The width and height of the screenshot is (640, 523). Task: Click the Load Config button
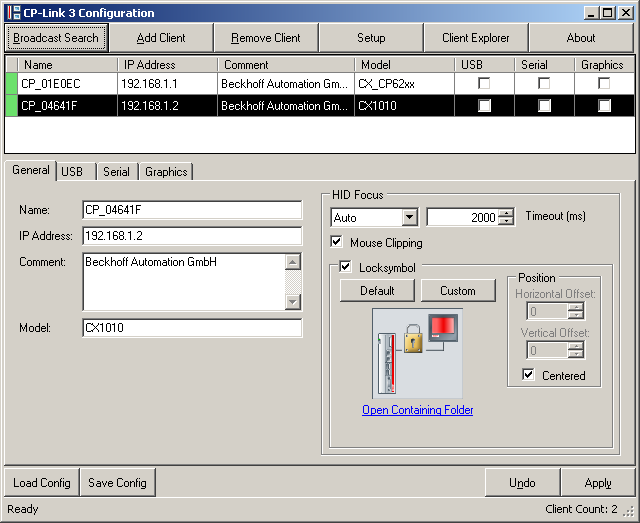click(x=42, y=483)
